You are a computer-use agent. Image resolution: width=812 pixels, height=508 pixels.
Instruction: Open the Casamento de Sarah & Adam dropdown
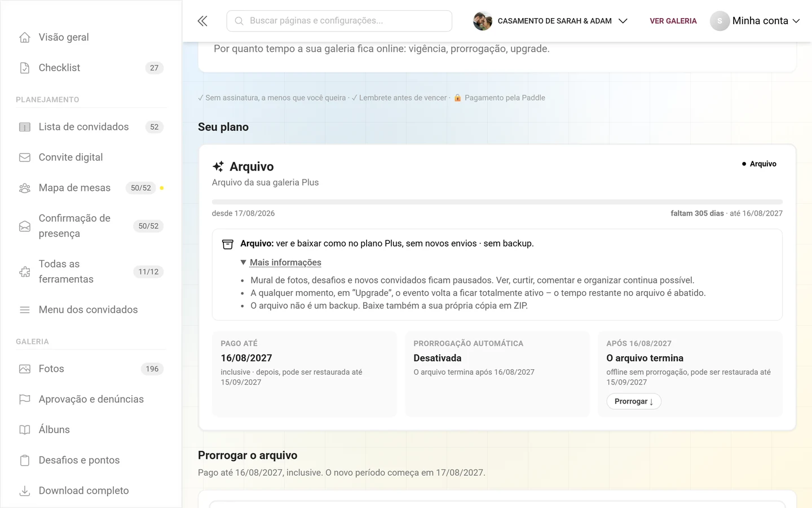(550, 21)
